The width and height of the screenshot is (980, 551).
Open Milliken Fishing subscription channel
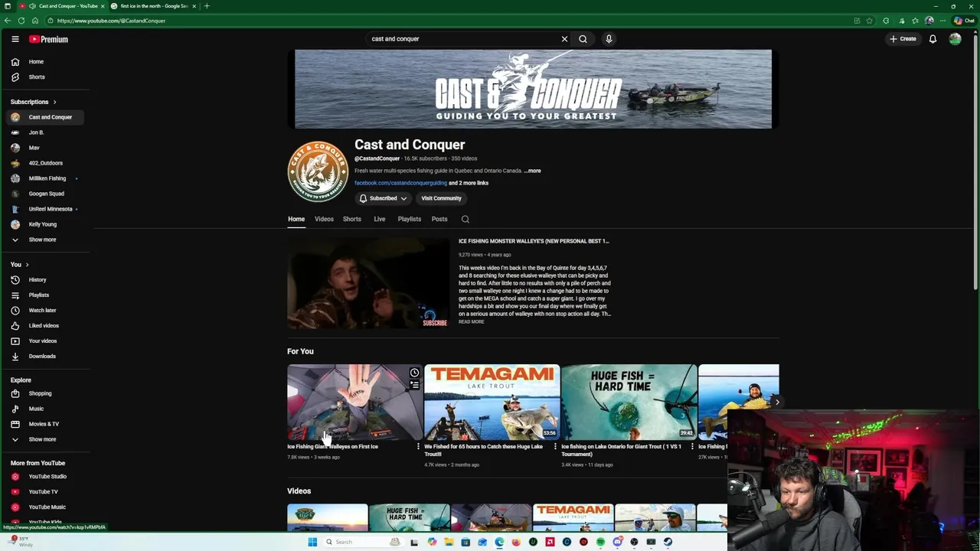point(46,179)
